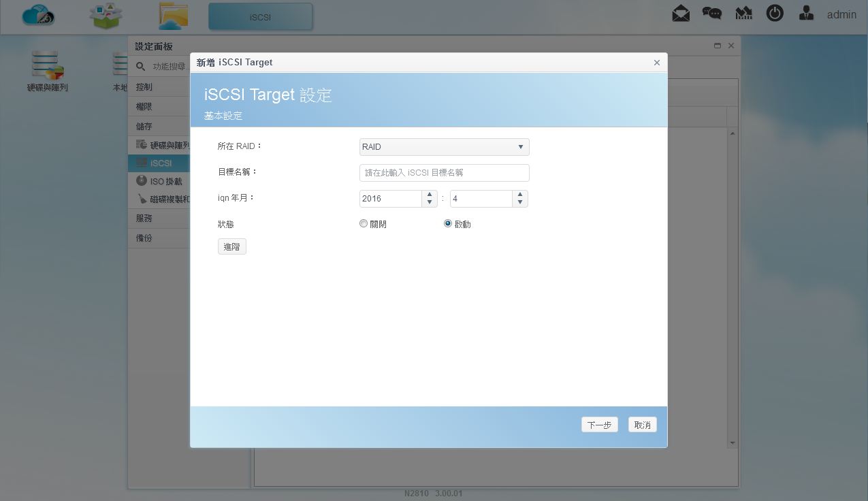Viewport: 868px width, 501px height.
Task: Expand the 備份 section in 設定面板
Action: 159,238
